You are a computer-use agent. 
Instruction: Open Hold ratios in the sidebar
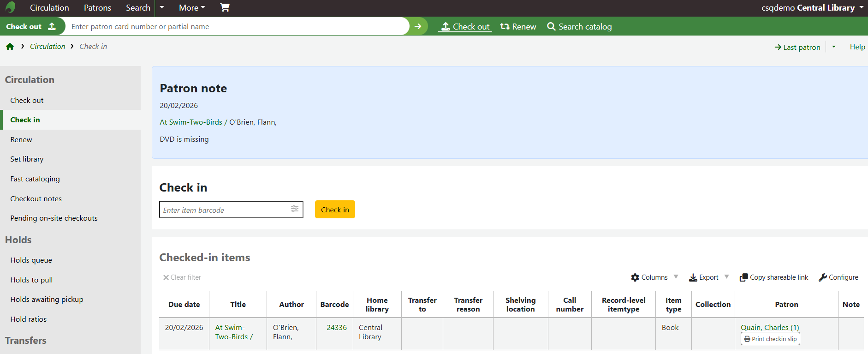coord(70,319)
